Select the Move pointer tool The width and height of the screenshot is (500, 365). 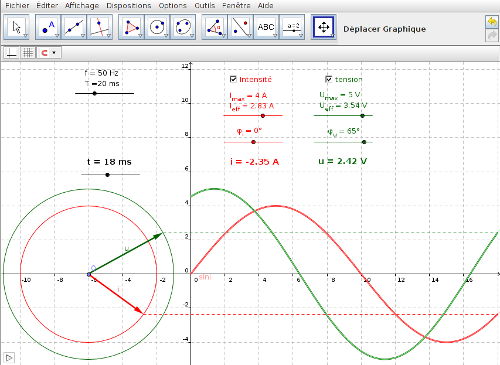tap(16, 27)
